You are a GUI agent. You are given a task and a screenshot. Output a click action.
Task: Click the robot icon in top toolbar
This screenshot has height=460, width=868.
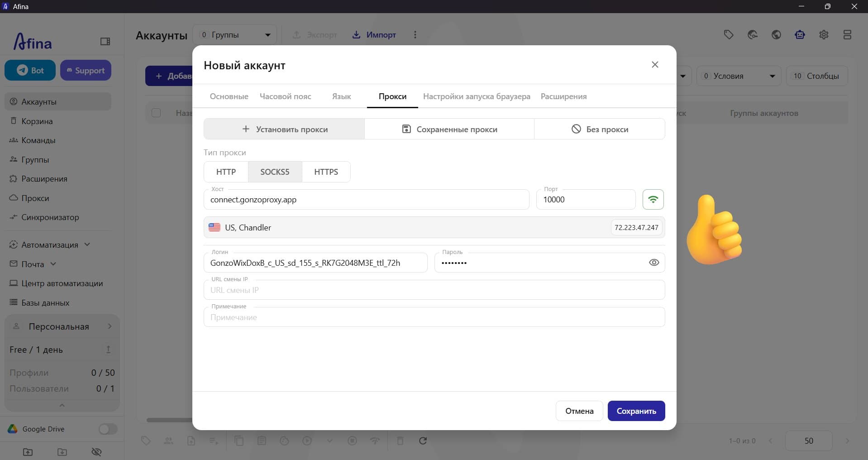point(800,35)
